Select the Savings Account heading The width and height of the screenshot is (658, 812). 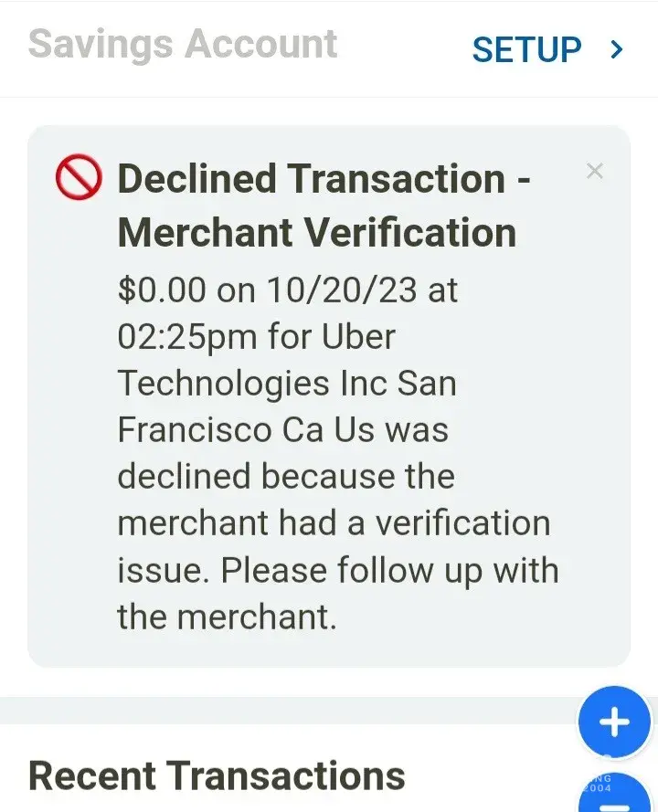pos(183,45)
